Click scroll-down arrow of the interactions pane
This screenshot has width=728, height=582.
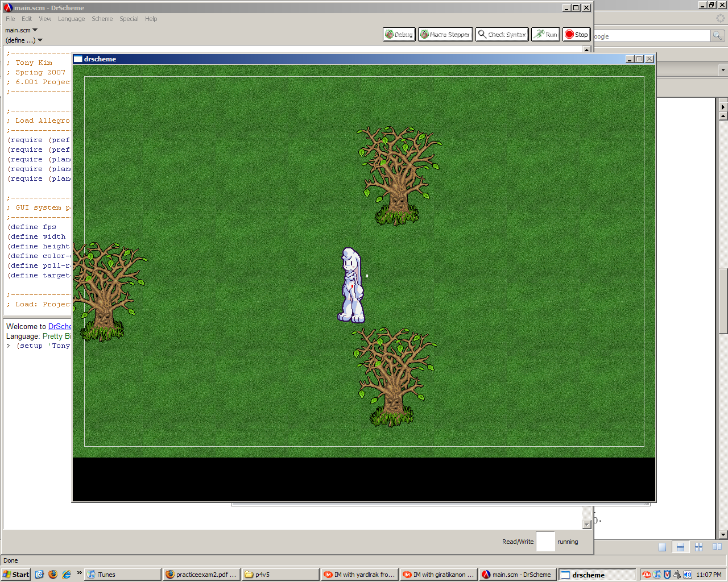pyautogui.click(x=587, y=525)
